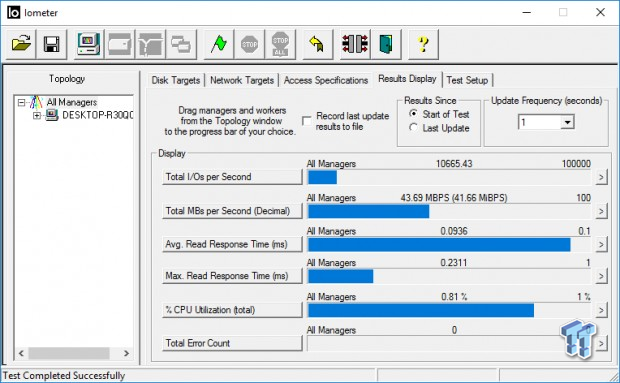This screenshot has width=620, height=383.
Task: Select the Last Update radio button
Action: [x=413, y=128]
